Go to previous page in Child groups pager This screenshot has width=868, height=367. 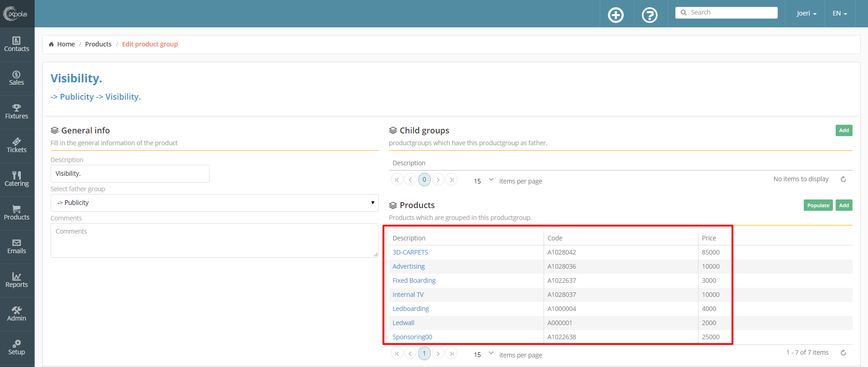pyautogui.click(x=411, y=179)
